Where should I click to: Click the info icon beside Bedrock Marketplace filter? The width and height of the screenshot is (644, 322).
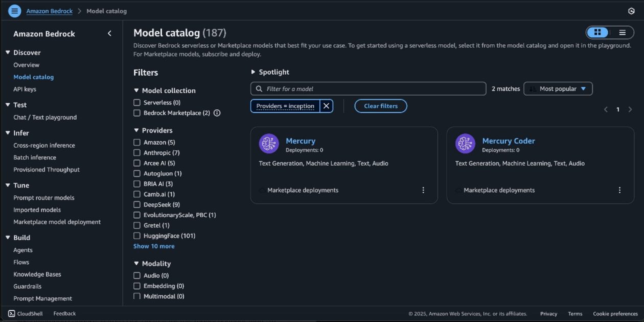217,113
